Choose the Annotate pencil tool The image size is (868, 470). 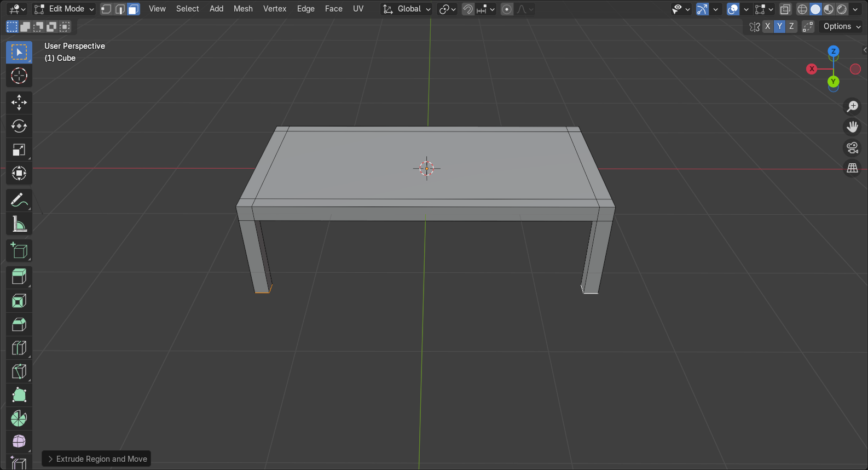pyautogui.click(x=19, y=200)
